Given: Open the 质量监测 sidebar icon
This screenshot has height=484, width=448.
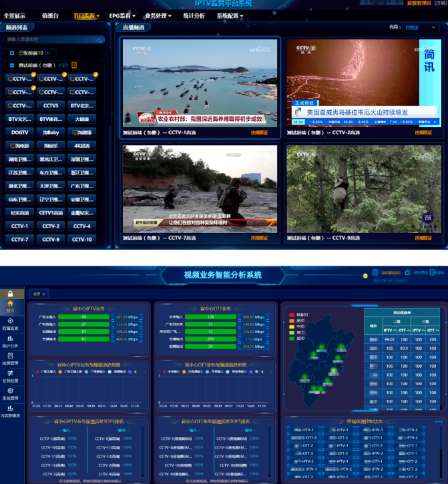Looking at the screenshot, I should [10, 320].
